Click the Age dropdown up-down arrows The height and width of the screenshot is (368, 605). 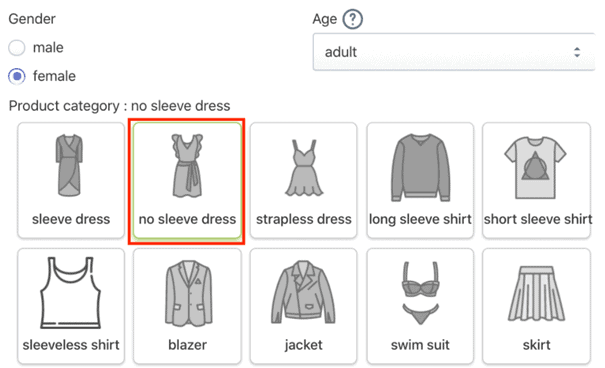pyautogui.click(x=577, y=52)
